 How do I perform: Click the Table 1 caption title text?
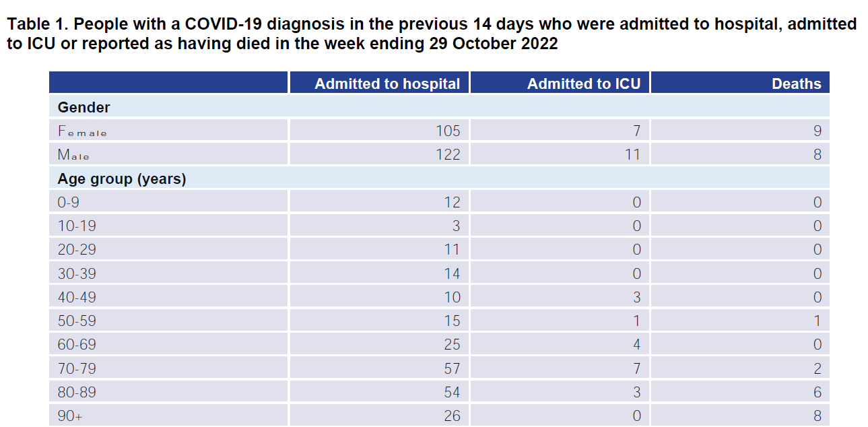432,34
